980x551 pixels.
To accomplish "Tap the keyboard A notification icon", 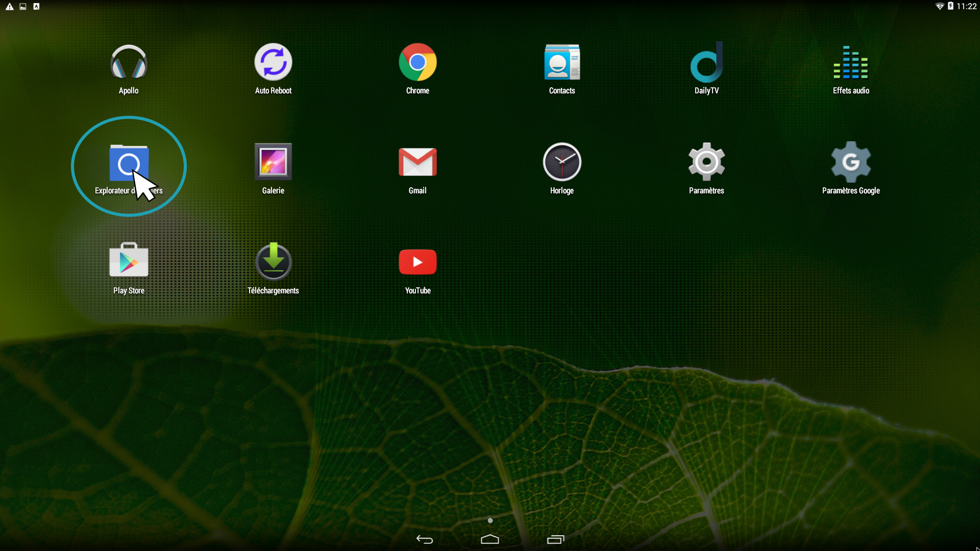I will click(36, 6).
